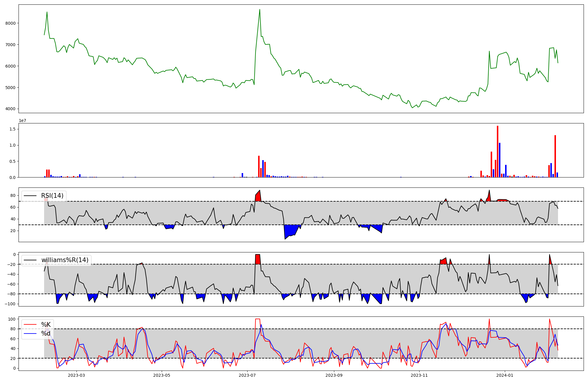Viewport: 588px width, 382px height.
Task: Click the 2023-03 x-axis label
Action: coord(76,375)
